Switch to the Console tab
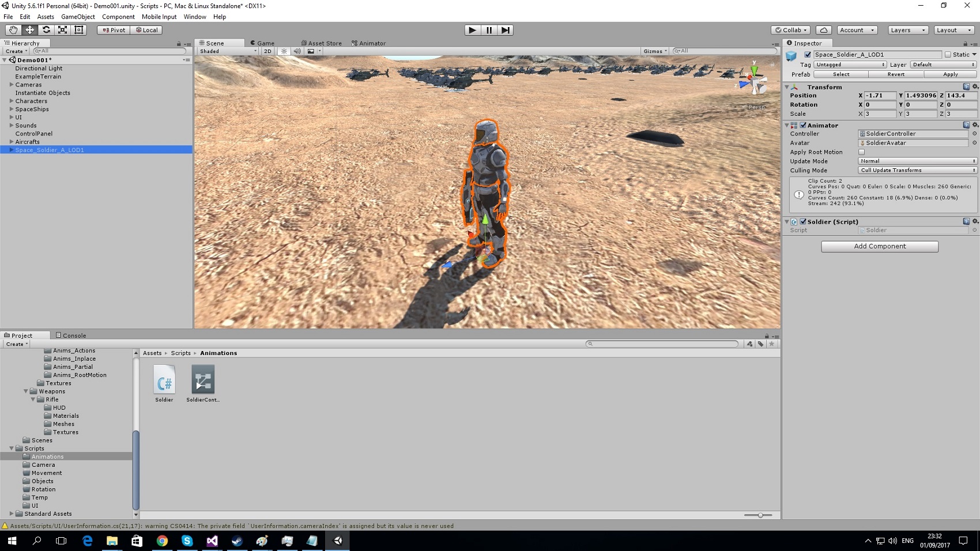Screen dimensions: 980x551 click(71, 335)
